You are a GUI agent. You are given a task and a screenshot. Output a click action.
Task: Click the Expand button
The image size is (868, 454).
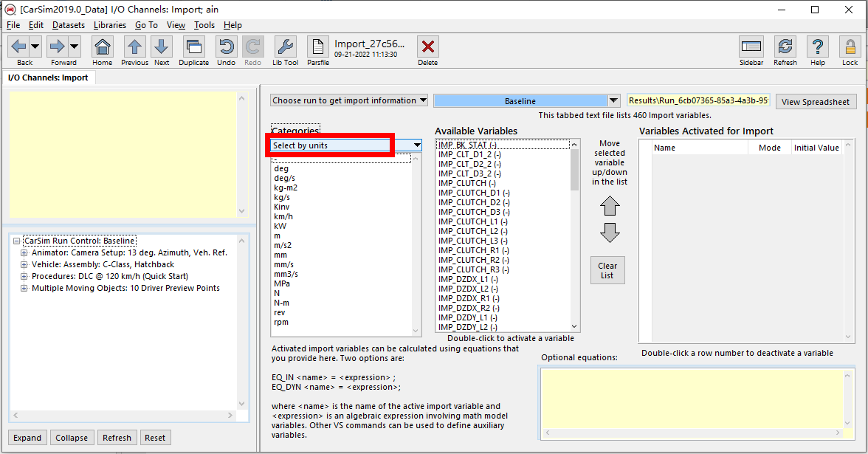click(27, 437)
